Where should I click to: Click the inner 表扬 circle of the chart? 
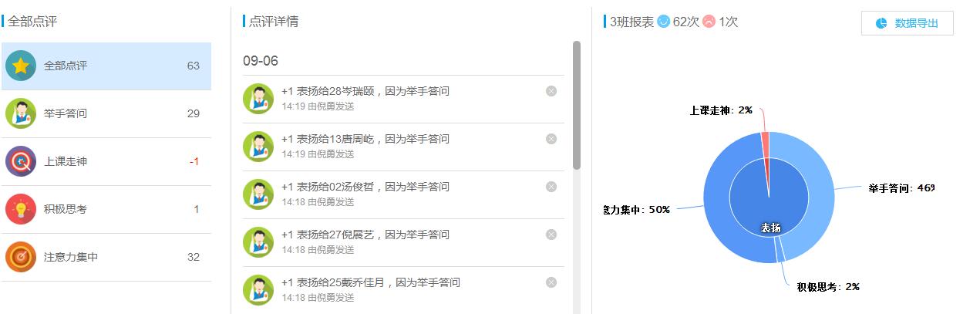point(769,198)
